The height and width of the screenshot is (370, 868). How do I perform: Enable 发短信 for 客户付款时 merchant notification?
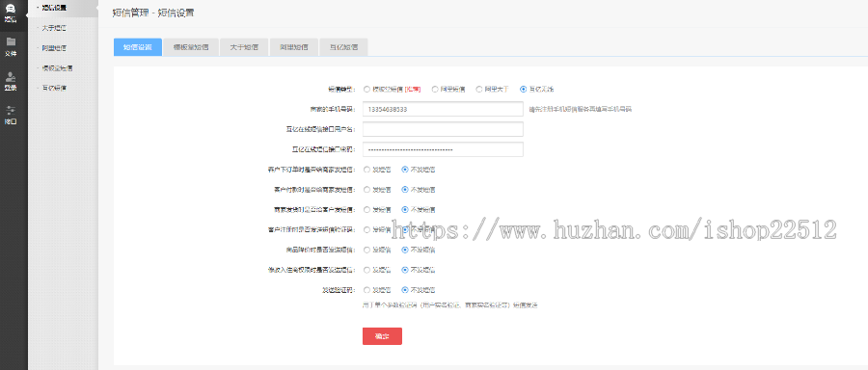366,189
